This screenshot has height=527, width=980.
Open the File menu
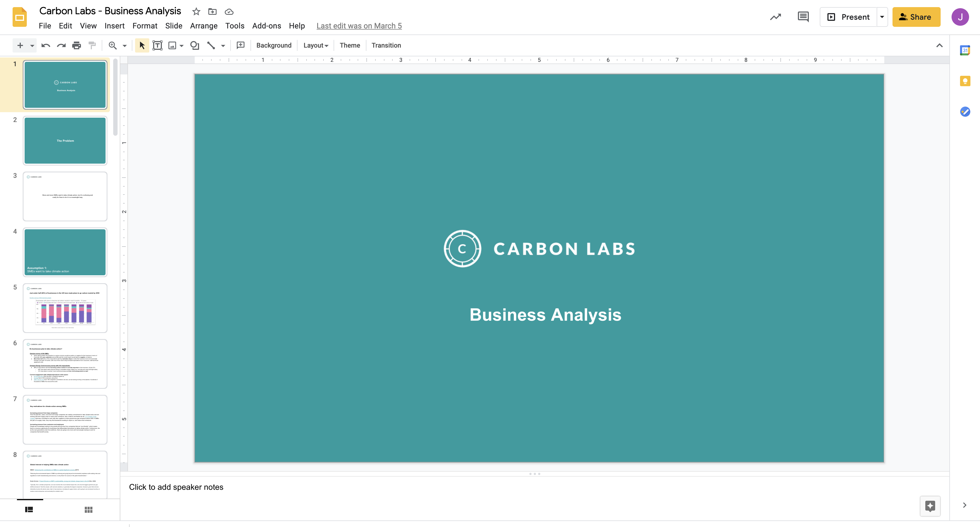[45, 26]
